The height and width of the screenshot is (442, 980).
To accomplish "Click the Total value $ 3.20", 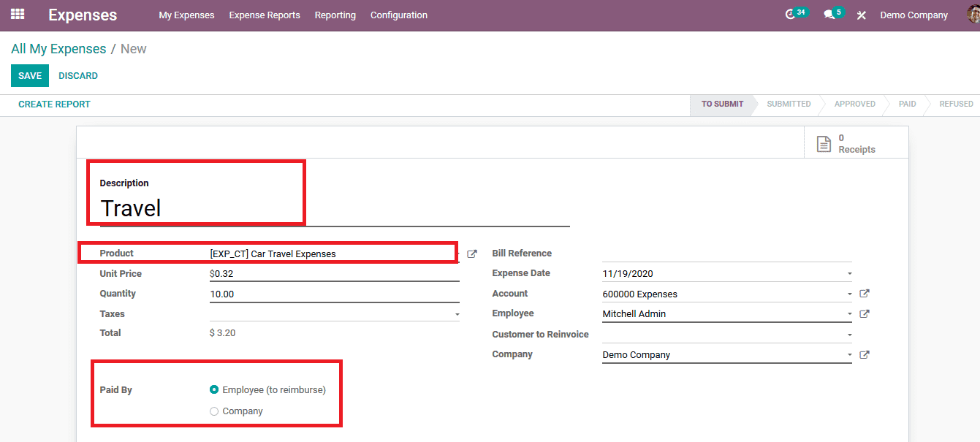I will coord(222,333).
